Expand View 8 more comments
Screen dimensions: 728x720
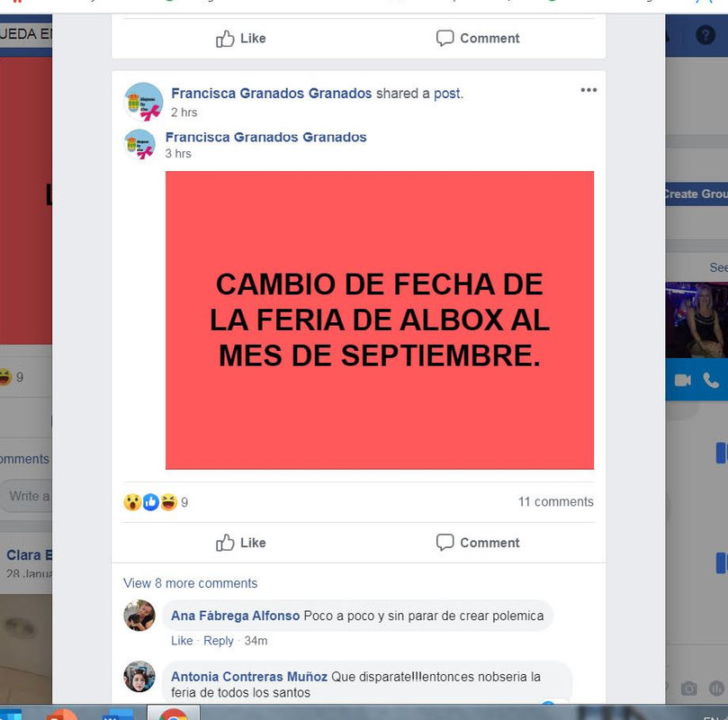[x=190, y=583]
